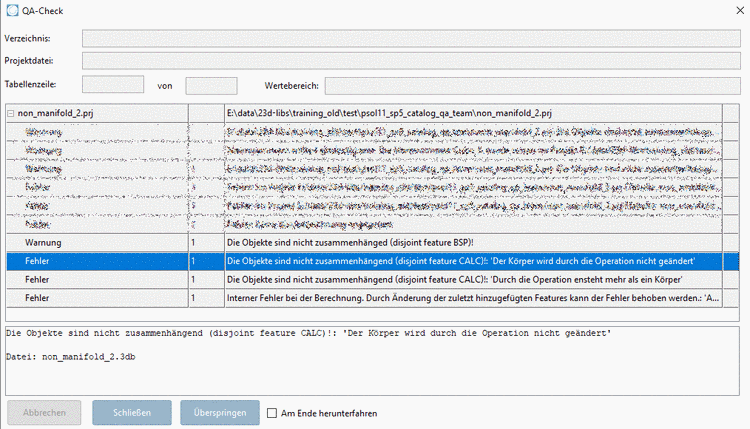Select the Warnung row about disjoint feature BSP
Viewport: 750px width, 429px height.
click(x=372, y=242)
